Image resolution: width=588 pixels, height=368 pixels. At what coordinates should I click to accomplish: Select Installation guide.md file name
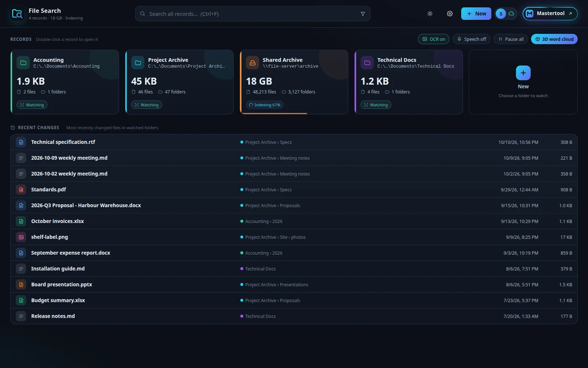58,269
